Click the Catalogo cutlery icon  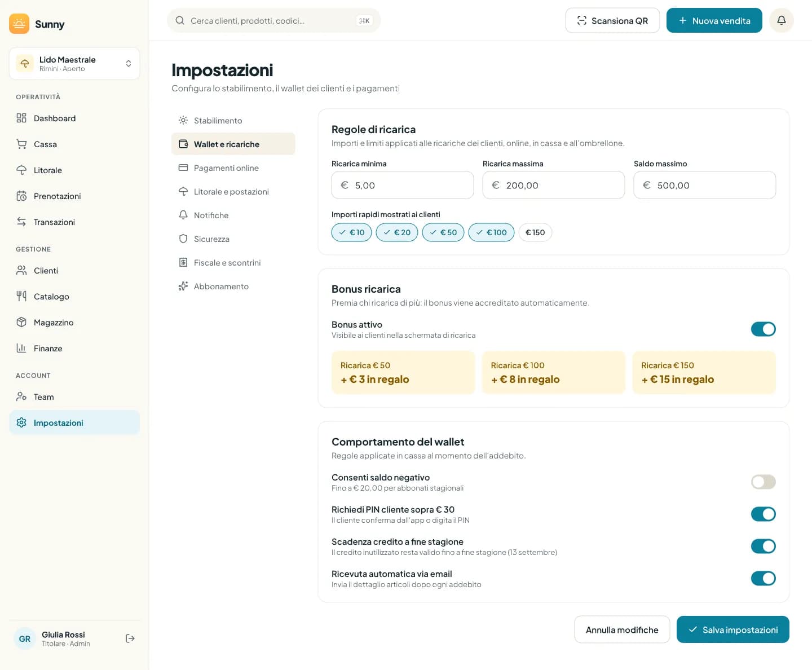[x=21, y=296]
